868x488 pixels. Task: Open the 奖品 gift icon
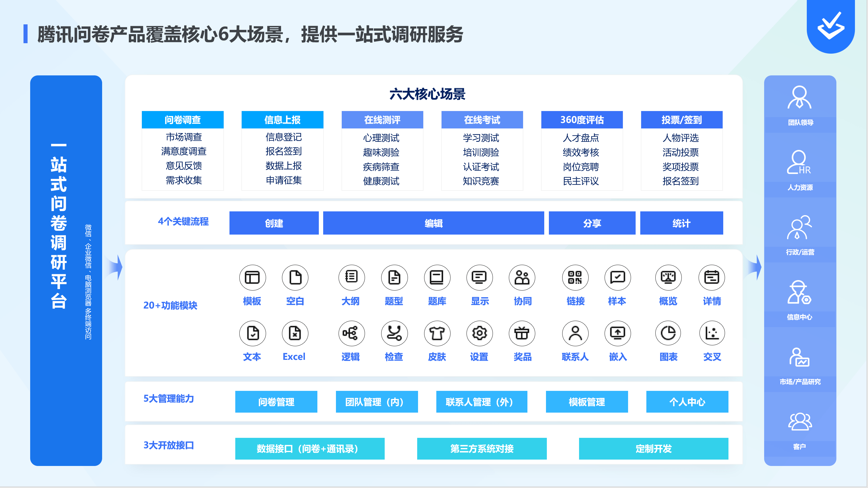pyautogui.click(x=522, y=333)
